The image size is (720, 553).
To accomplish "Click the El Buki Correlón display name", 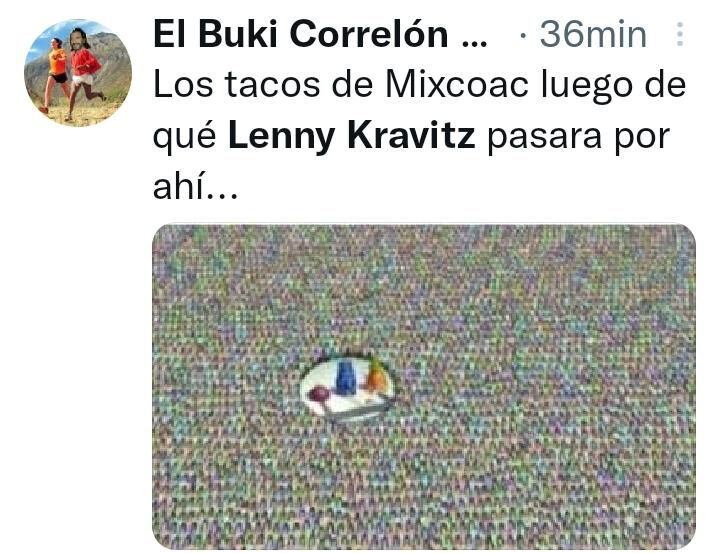I will tap(300, 35).
